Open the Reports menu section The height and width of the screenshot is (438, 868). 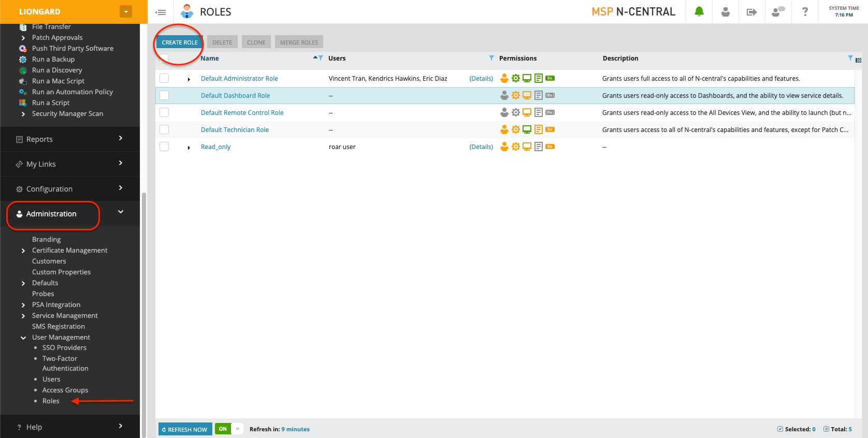[x=70, y=139]
